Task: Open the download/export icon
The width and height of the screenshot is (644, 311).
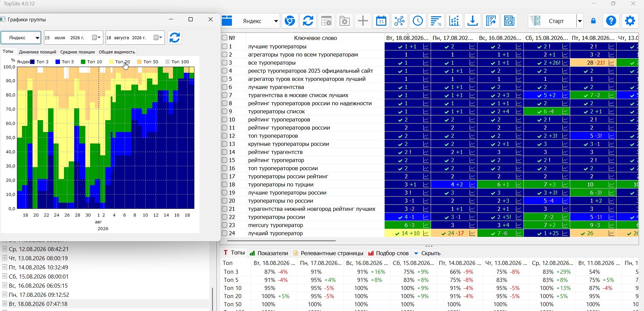Action: [x=473, y=21]
